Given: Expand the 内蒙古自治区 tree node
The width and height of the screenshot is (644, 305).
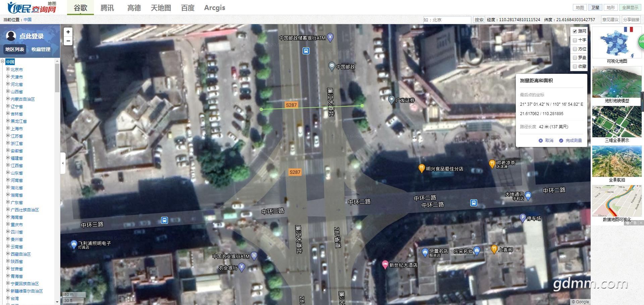Looking at the screenshot, I should pos(8,99).
